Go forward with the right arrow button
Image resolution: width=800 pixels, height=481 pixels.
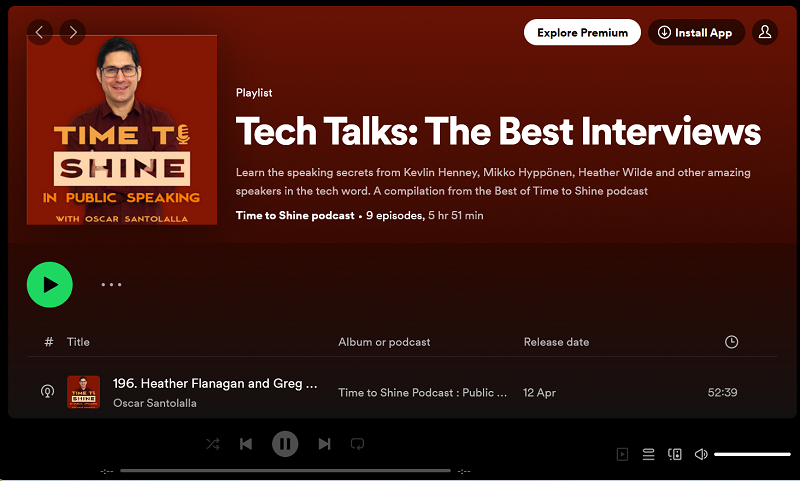click(x=72, y=32)
